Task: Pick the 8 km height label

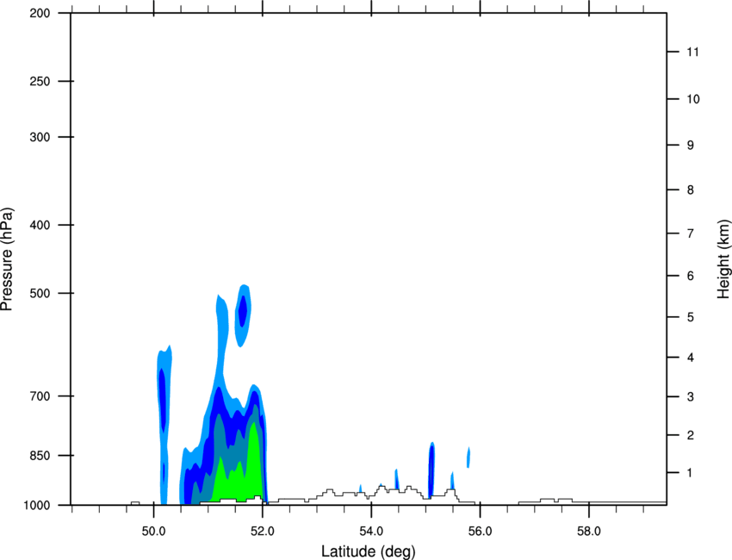Action: tap(691, 190)
